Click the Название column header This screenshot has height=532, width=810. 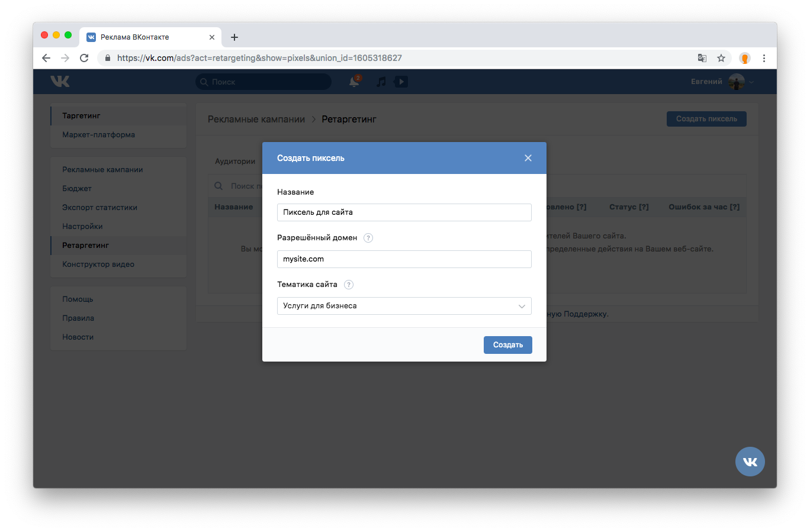click(x=234, y=207)
